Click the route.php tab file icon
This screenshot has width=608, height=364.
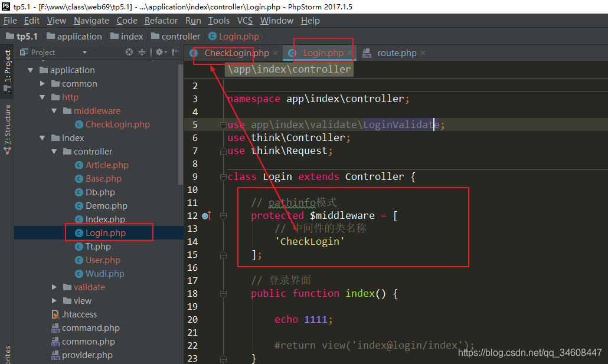coord(367,53)
